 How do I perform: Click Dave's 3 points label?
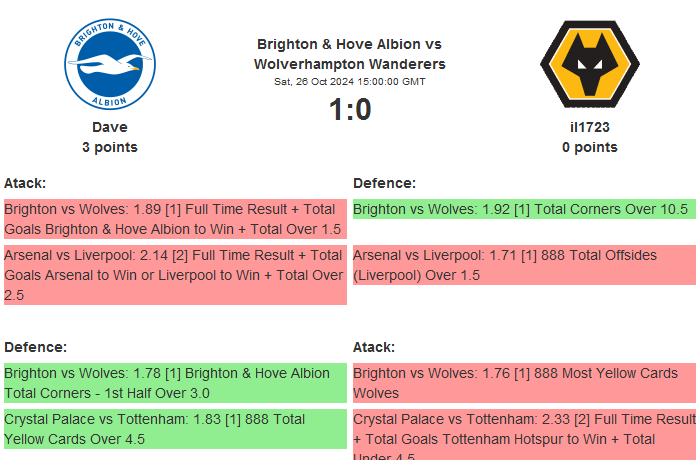click(110, 147)
